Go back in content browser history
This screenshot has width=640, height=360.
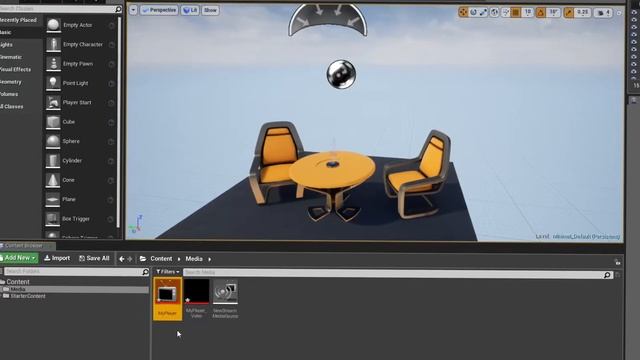[x=122, y=259]
